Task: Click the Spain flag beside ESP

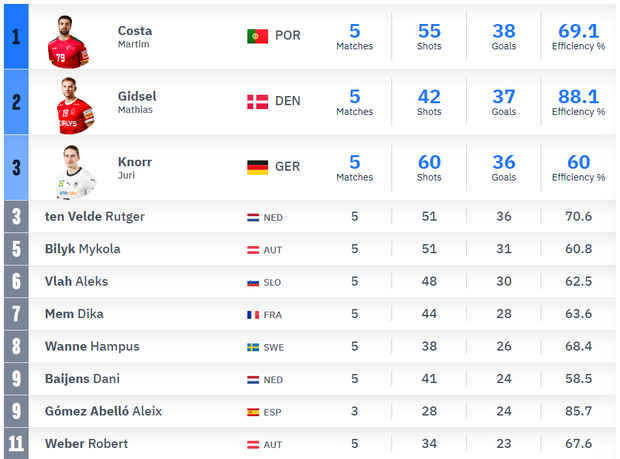Action: 253,411
